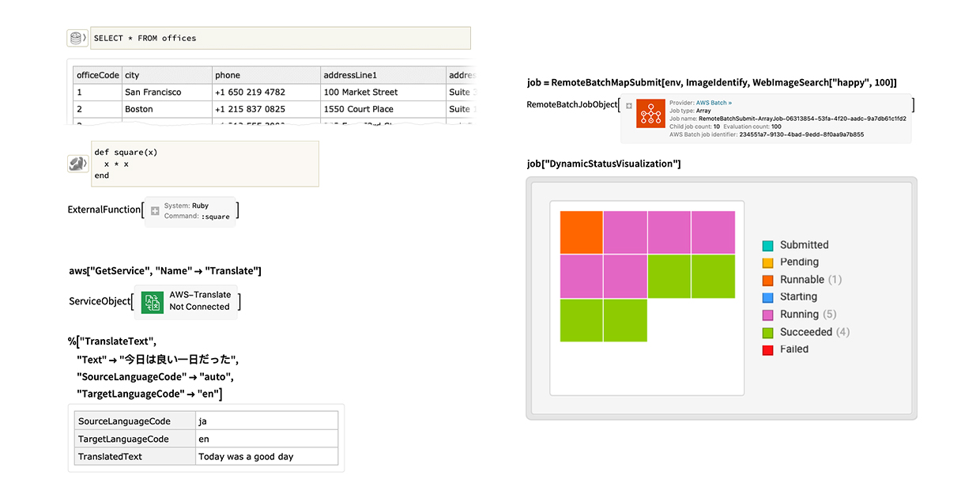Click the Running magenta legend swatch

(x=767, y=314)
